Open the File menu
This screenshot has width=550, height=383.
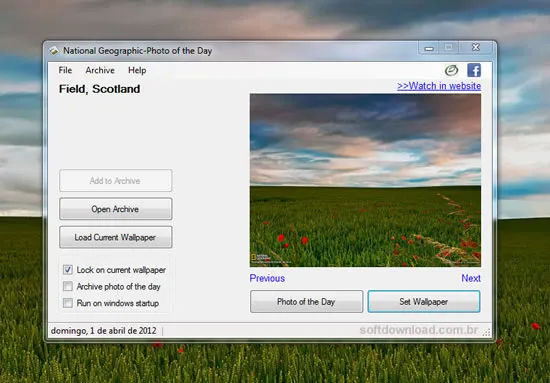tap(65, 70)
